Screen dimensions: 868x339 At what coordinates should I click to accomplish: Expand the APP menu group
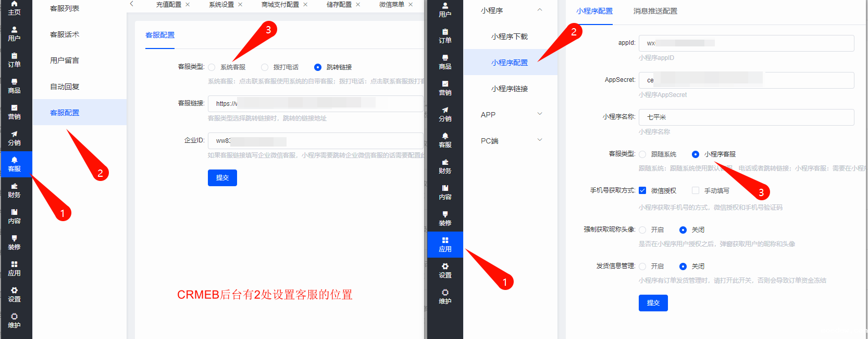pos(540,114)
